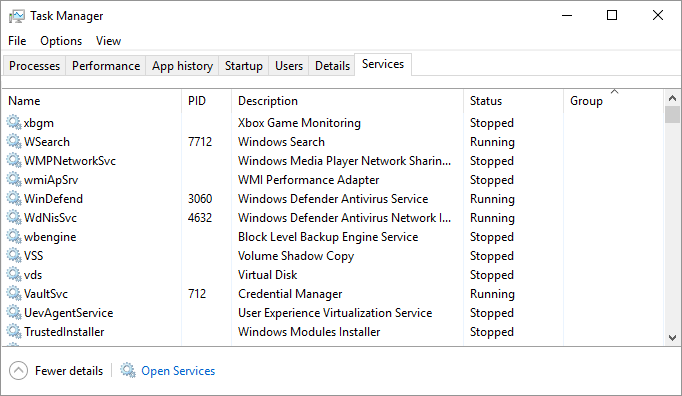The width and height of the screenshot is (682, 396).
Task: Sort by the Name column header
Action: [x=92, y=101]
